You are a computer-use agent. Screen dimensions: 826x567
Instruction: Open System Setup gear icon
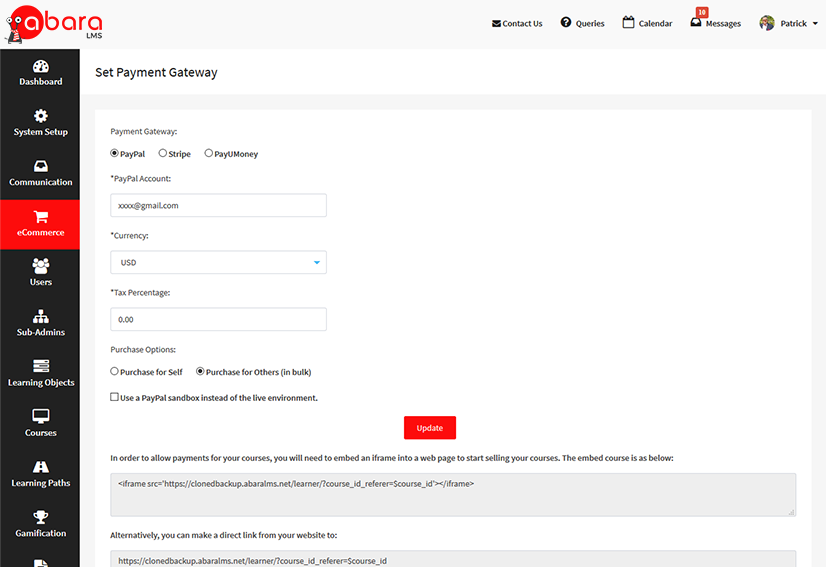click(41, 116)
